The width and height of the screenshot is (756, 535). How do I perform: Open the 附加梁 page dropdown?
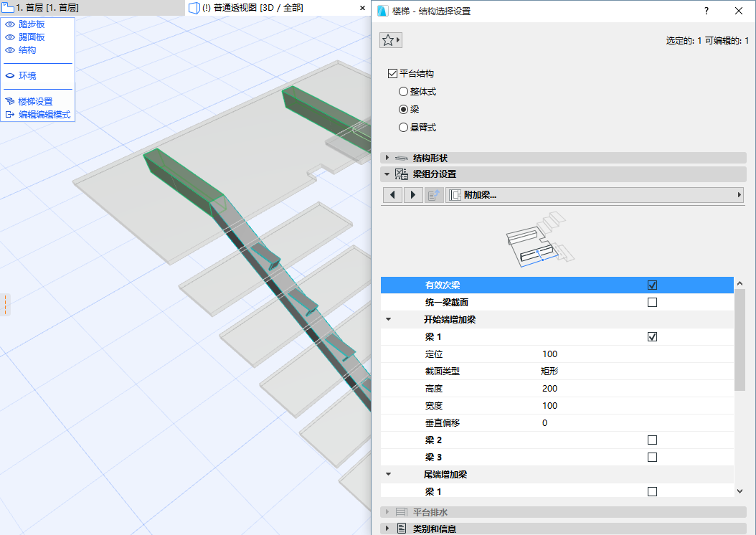tap(594, 195)
